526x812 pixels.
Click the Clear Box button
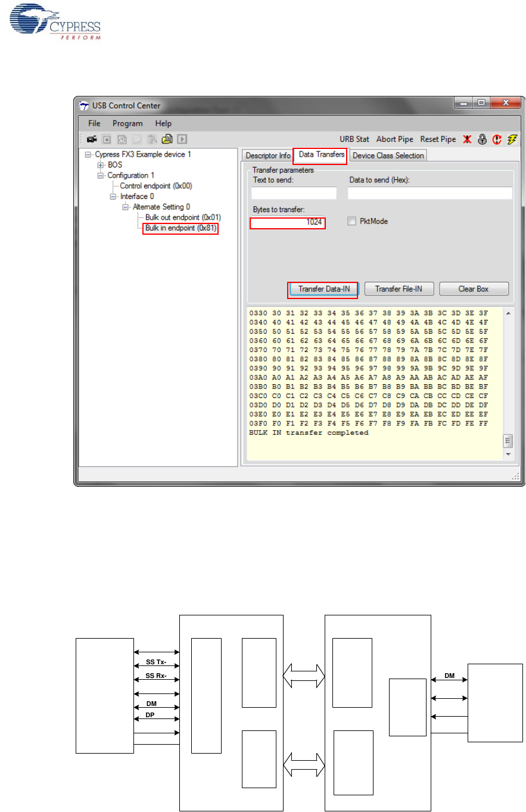(474, 289)
